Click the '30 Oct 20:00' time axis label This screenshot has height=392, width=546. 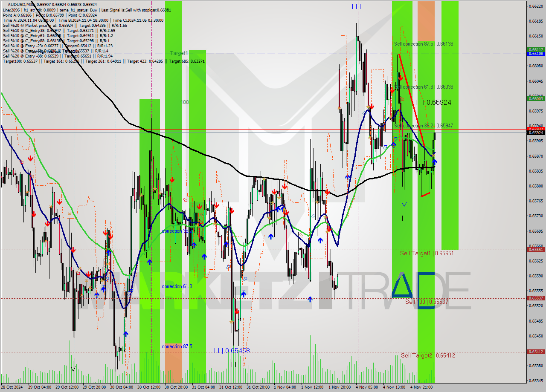click(x=176, y=387)
